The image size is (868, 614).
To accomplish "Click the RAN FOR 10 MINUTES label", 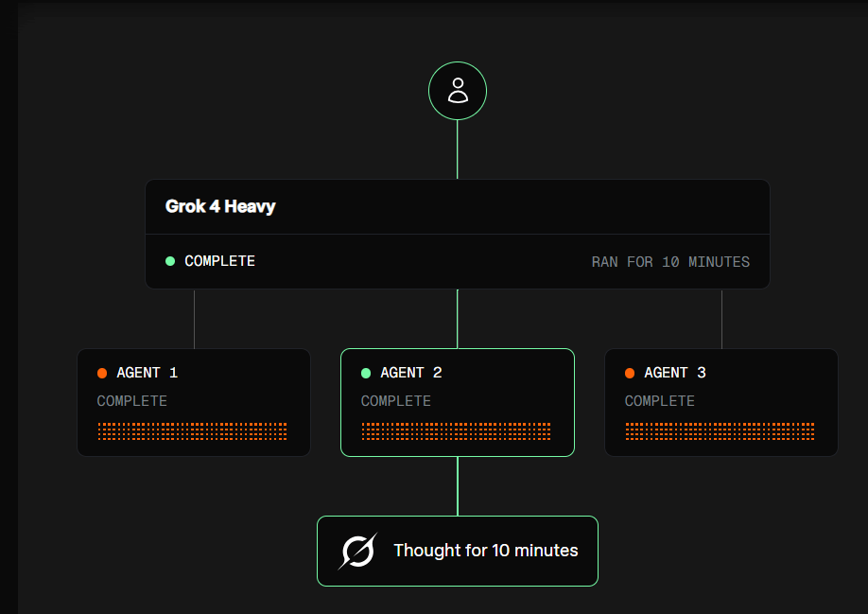I will pos(670,261).
